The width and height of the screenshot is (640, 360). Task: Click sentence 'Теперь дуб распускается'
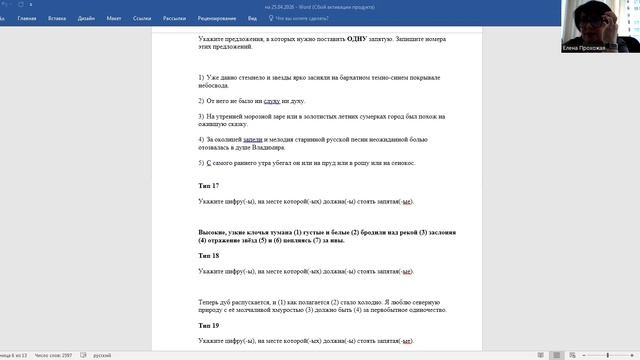pyautogui.click(x=322, y=306)
